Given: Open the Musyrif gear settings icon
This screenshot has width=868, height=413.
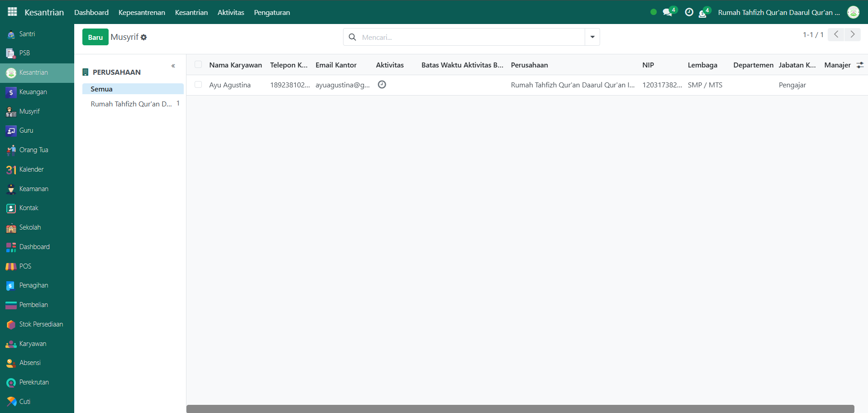Looking at the screenshot, I should pos(144,37).
